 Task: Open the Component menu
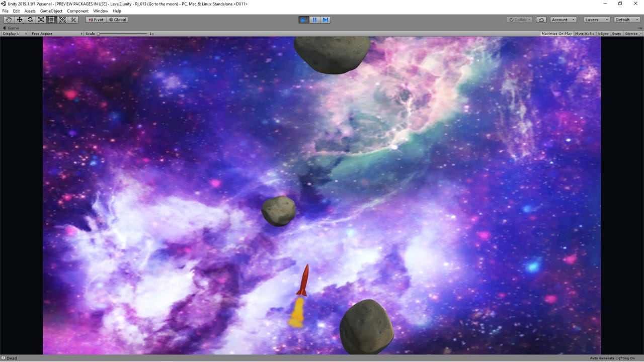pyautogui.click(x=77, y=11)
